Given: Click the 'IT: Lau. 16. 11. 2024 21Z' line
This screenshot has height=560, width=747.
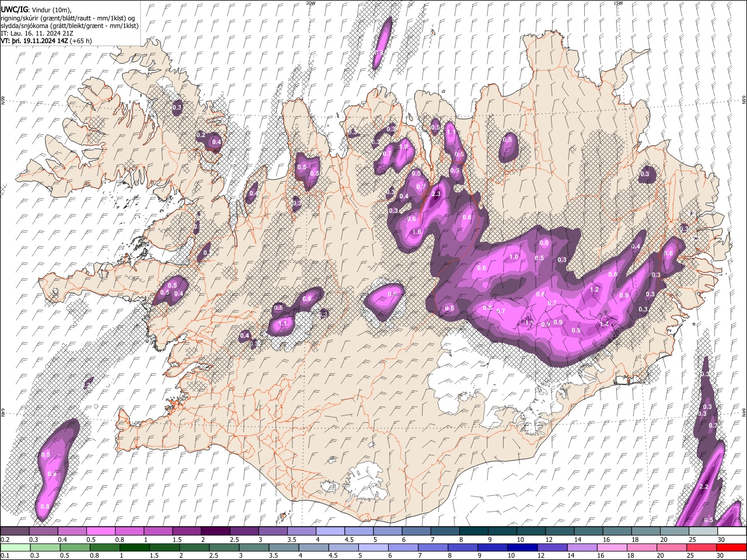Looking at the screenshot, I should tap(37, 33).
